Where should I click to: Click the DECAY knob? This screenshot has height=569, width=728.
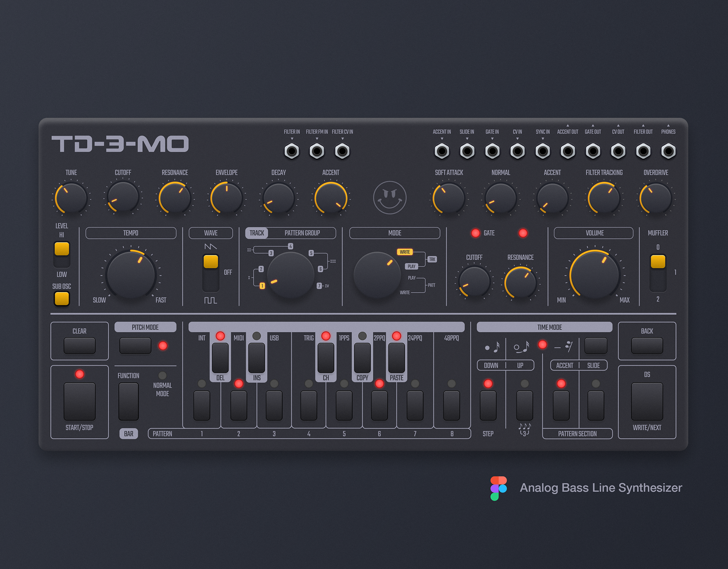point(278,198)
